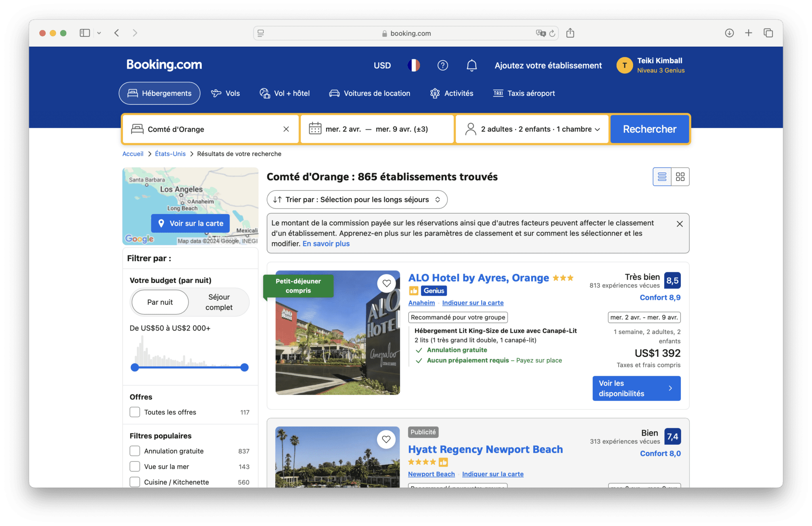Click the Anaheim location link
This screenshot has height=526, width=812.
[x=421, y=303]
